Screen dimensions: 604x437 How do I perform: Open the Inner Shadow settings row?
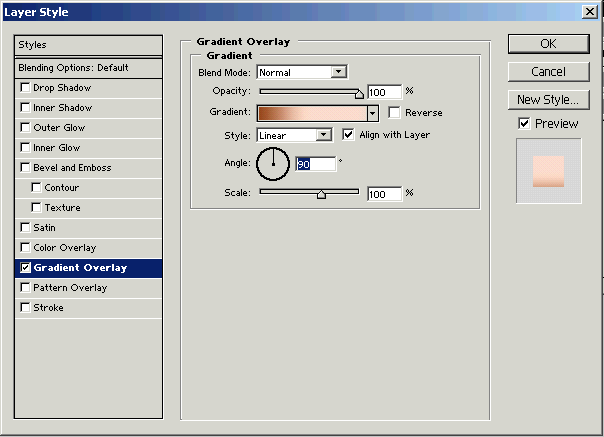point(88,108)
